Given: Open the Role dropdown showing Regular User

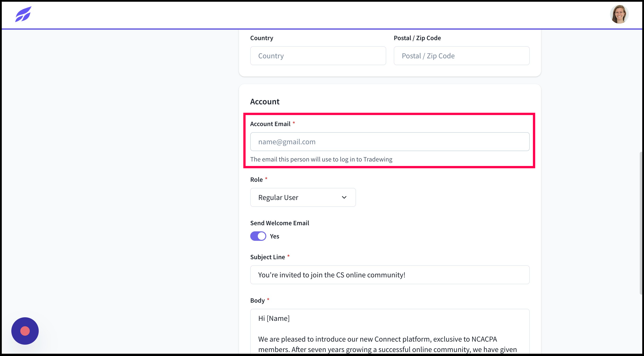Looking at the screenshot, I should (303, 198).
